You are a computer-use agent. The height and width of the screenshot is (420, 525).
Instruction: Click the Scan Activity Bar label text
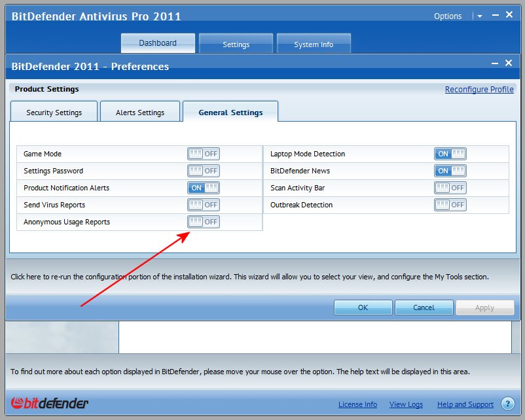click(x=297, y=188)
